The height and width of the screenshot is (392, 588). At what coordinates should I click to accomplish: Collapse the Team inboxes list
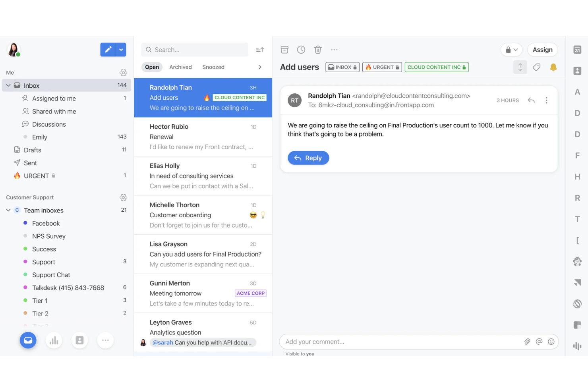click(8, 210)
